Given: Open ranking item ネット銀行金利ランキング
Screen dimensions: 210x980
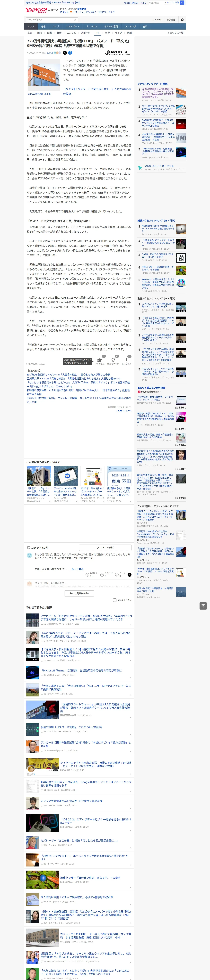Looking at the screenshot, I should coord(158,109).
